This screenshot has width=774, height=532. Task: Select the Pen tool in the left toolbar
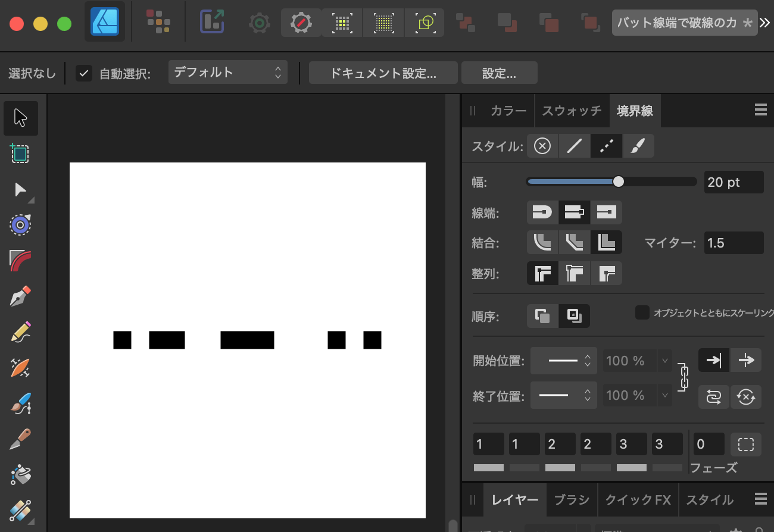click(x=21, y=296)
